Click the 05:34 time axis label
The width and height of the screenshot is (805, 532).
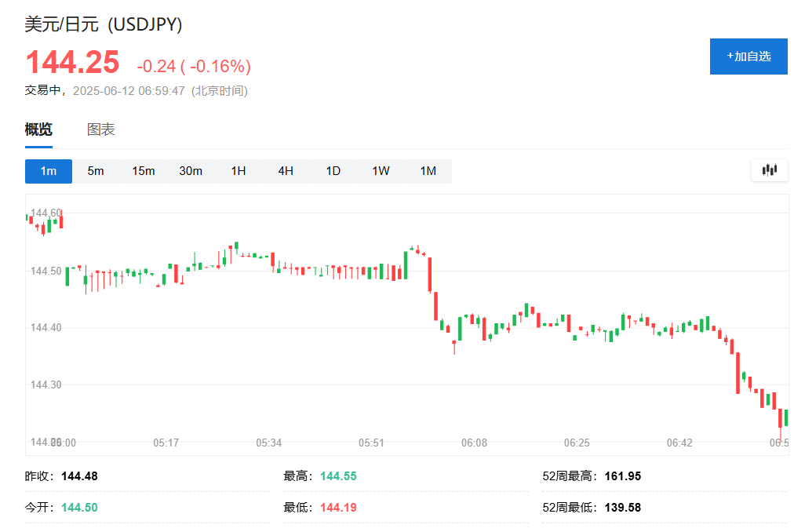click(268, 443)
